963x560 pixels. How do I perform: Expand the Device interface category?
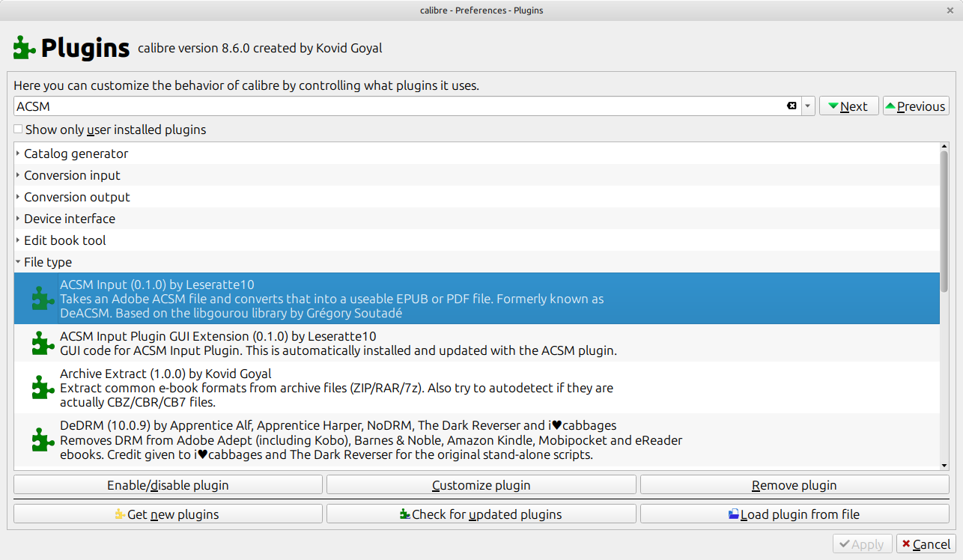coord(17,219)
